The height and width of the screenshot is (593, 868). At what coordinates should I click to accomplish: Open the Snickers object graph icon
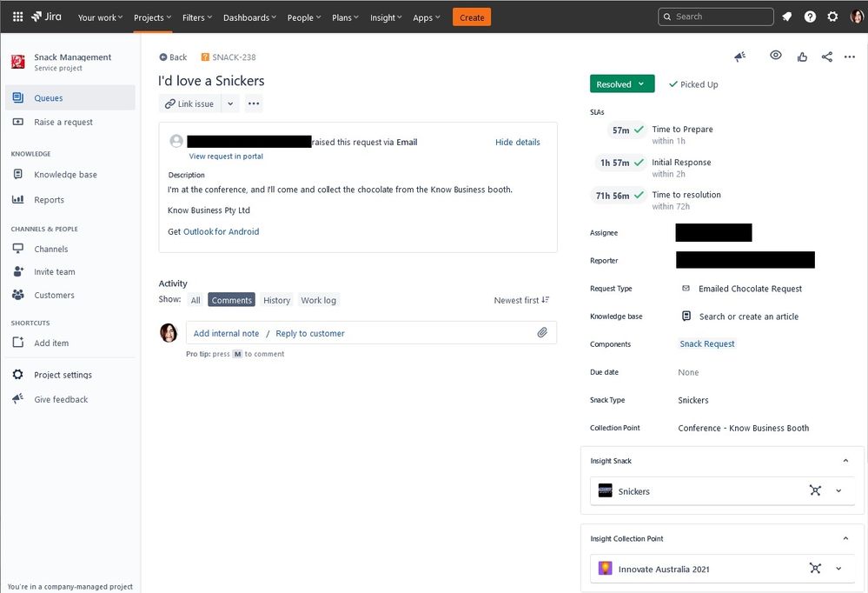point(815,490)
